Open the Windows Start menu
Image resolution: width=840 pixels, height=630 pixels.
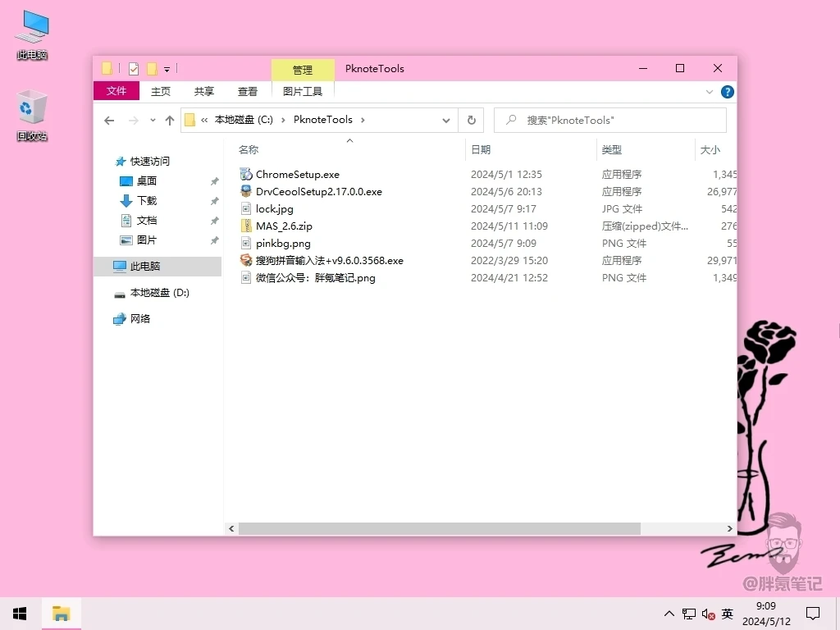20,614
